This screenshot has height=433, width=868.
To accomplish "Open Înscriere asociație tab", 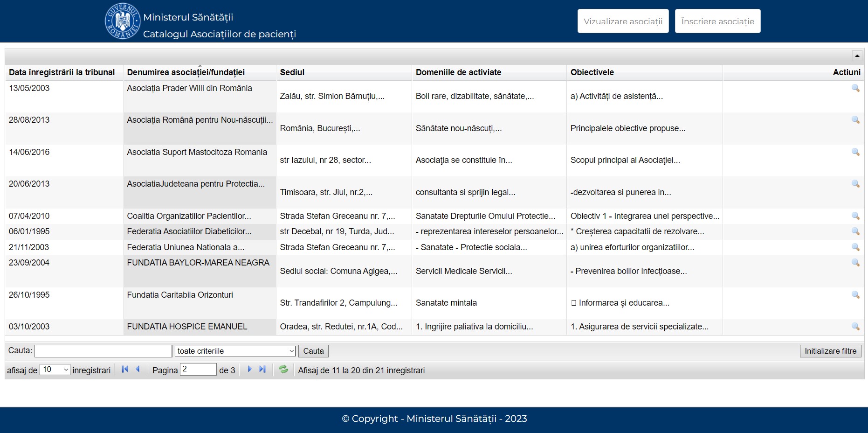I will point(717,21).
